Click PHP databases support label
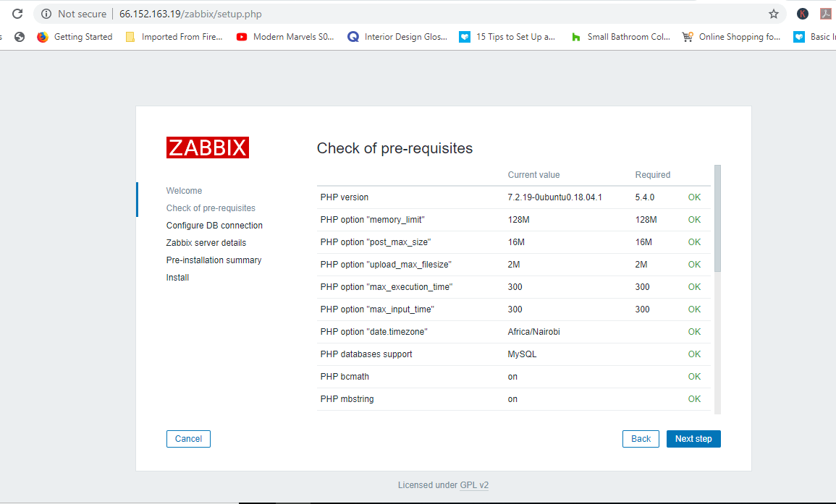 click(366, 354)
